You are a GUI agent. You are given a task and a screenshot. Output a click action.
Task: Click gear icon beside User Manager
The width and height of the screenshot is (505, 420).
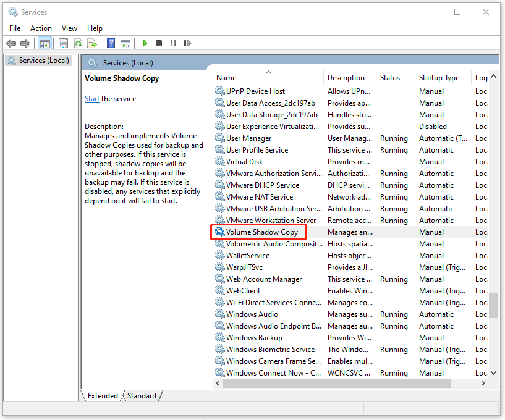click(x=220, y=138)
